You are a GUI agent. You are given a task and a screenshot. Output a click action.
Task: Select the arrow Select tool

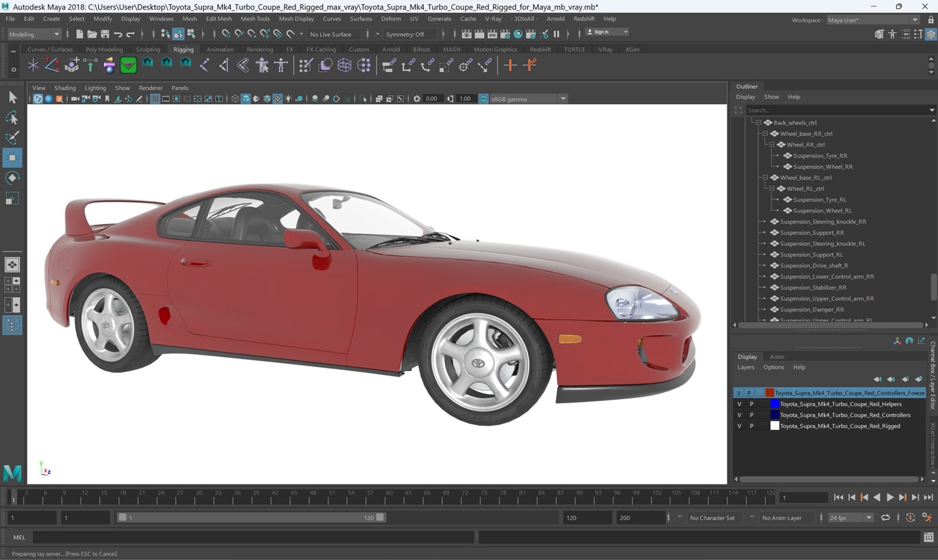click(x=12, y=97)
